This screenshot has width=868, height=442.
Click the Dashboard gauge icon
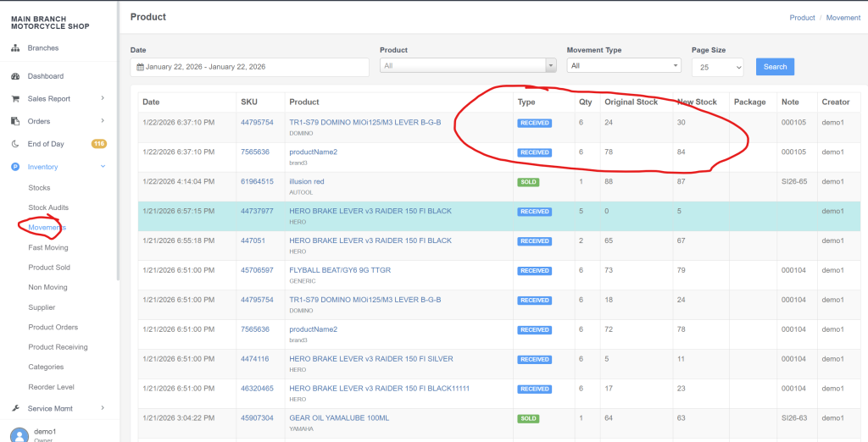point(15,76)
